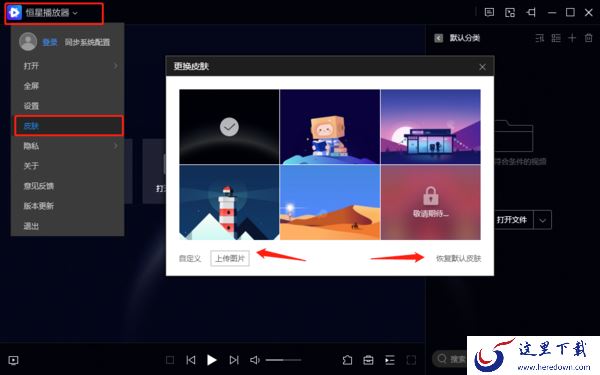Screen dimensions: 600x375
Task: Click the stop playback button
Action: pos(170,360)
